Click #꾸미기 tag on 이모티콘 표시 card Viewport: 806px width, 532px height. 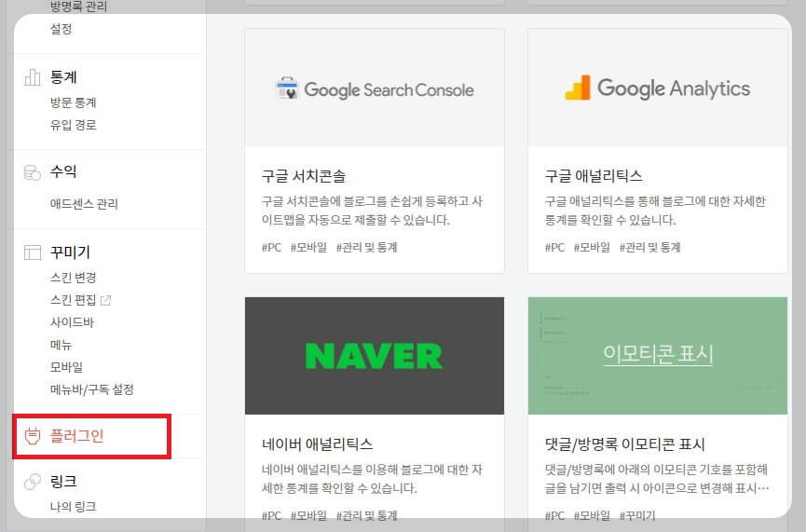[x=637, y=515]
